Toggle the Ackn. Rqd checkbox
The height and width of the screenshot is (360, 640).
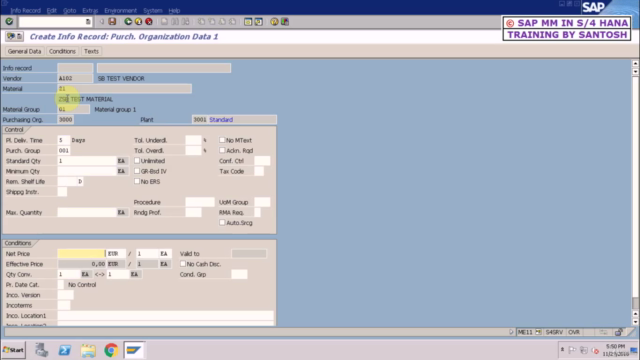click(x=222, y=150)
